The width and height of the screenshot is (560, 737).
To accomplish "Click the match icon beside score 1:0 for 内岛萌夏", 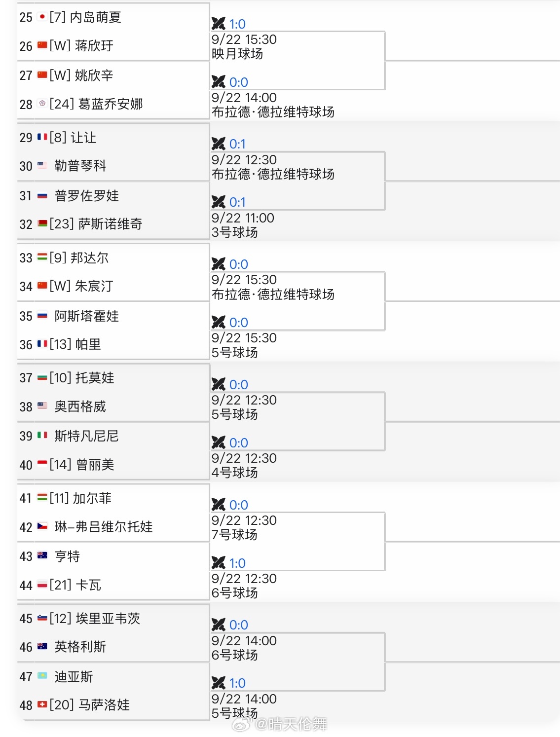I will pos(219,24).
